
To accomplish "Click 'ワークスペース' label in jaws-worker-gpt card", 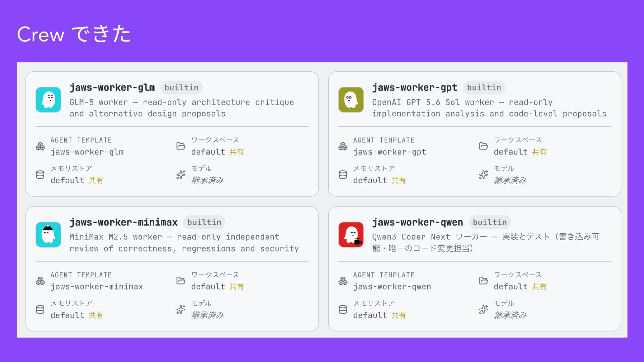I will [518, 140].
